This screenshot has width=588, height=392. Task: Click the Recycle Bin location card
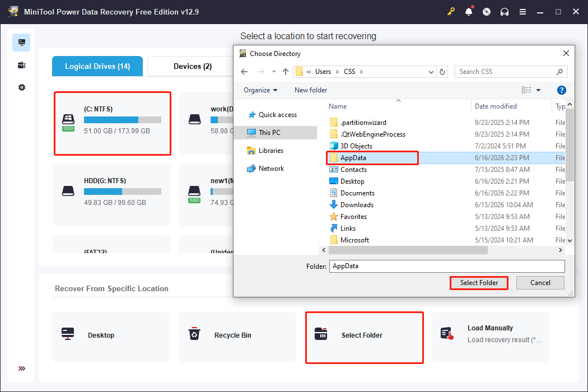pyautogui.click(x=237, y=337)
